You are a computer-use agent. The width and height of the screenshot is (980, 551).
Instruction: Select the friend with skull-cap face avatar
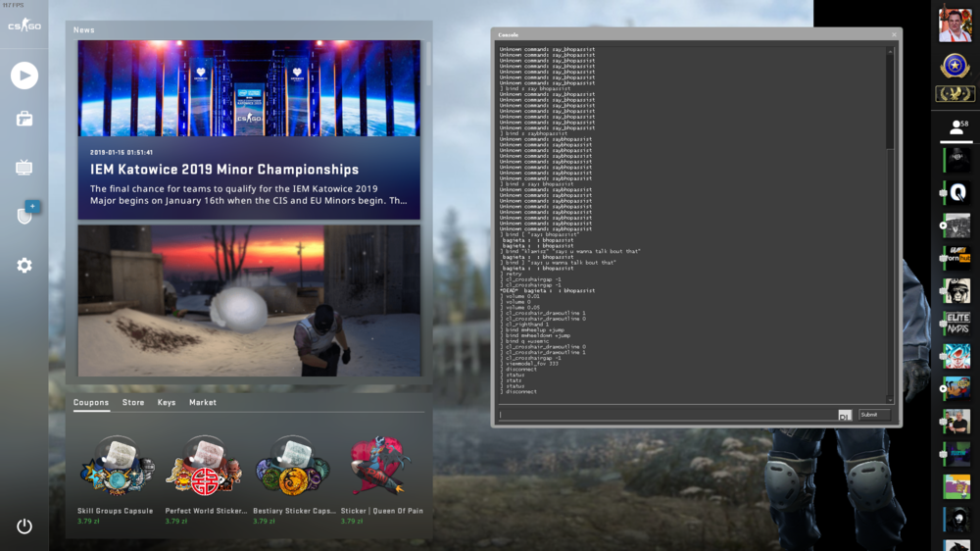tap(956, 291)
